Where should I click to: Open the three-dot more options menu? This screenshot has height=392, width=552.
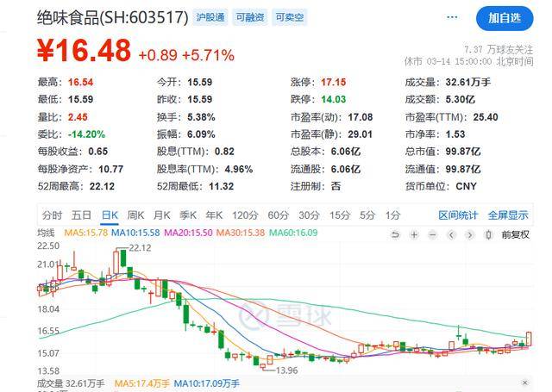pyautogui.click(x=452, y=17)
